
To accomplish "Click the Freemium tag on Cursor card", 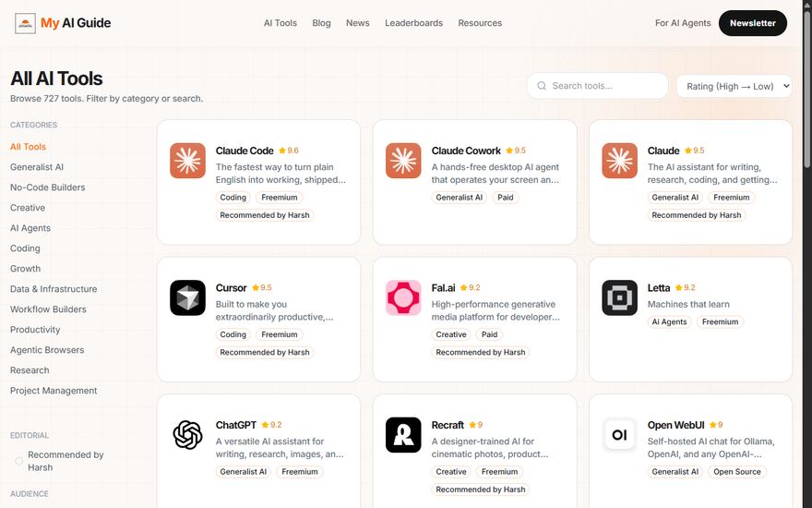I will click(x=279, y=334).
